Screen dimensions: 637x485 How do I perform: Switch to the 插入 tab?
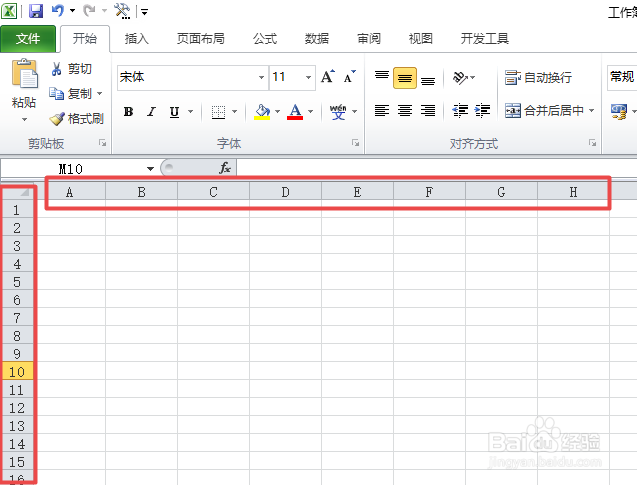click(136, 39)
